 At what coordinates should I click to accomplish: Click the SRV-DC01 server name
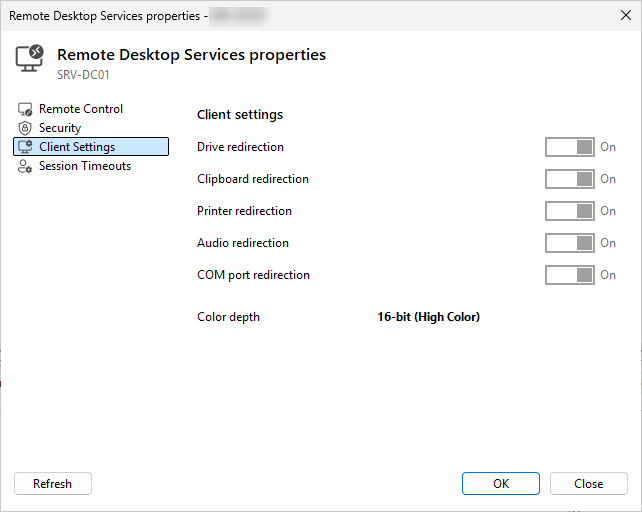pos(83,75)
